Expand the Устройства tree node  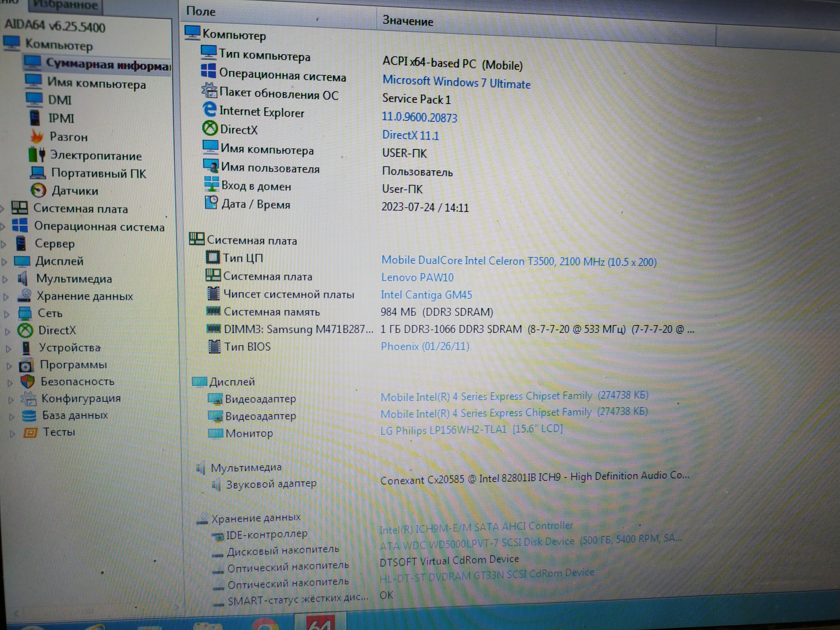[x=8, y=349]
